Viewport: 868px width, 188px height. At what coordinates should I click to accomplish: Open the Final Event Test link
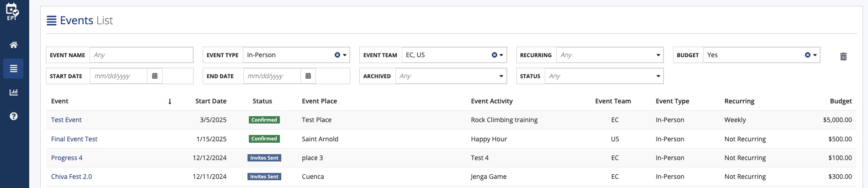[74, 139]
